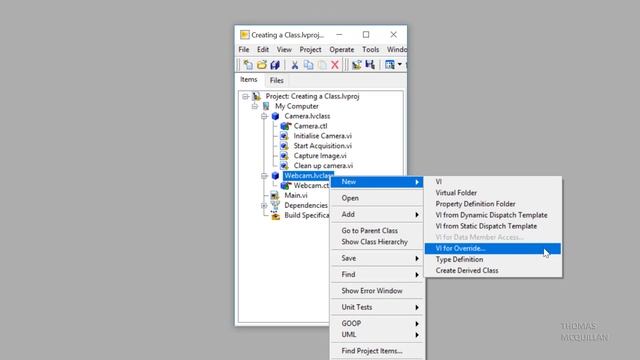640x360 pixels.
Task: Open the Filter View dropdown arrow
Action: tap(400, 64)
